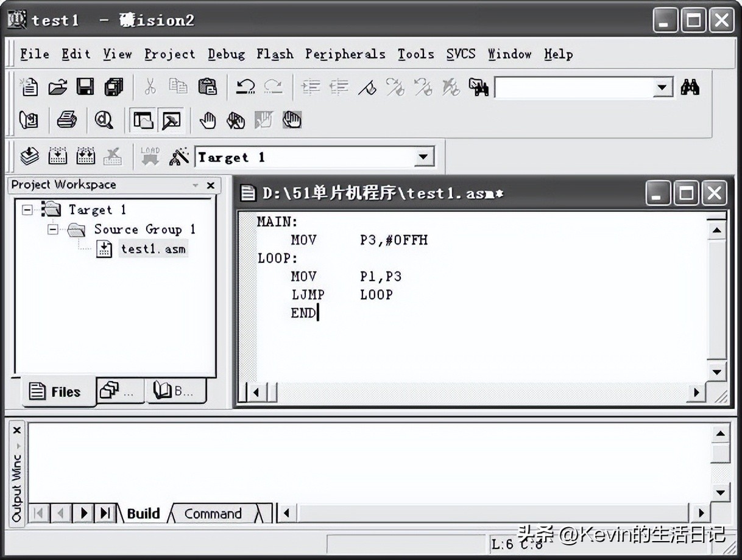Start the debug session with the magnifier d icon
This screenshot has height=560, width=742.
point(104,121)
